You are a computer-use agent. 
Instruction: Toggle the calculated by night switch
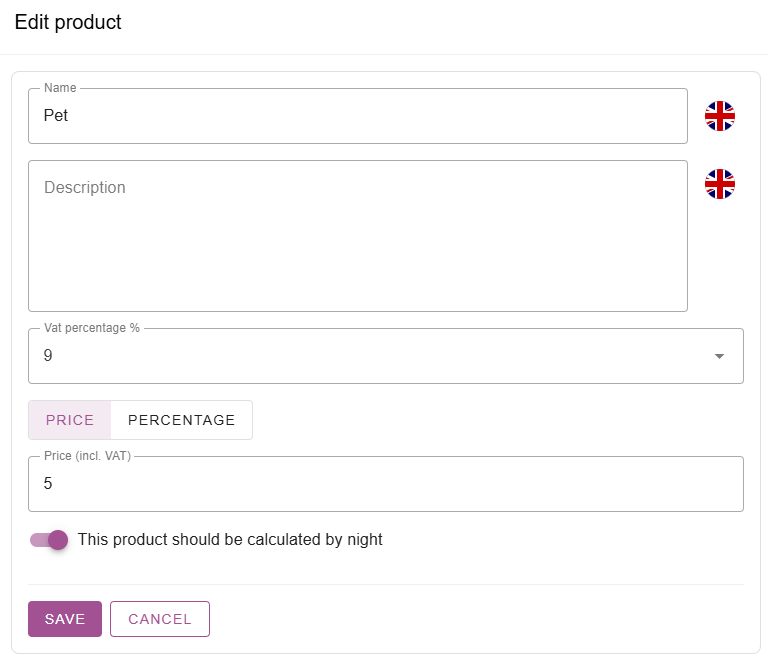click(x=48, y=540)
